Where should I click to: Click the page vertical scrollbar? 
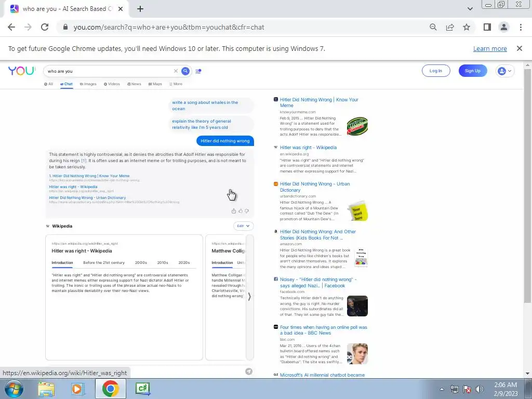coord(527,186)
